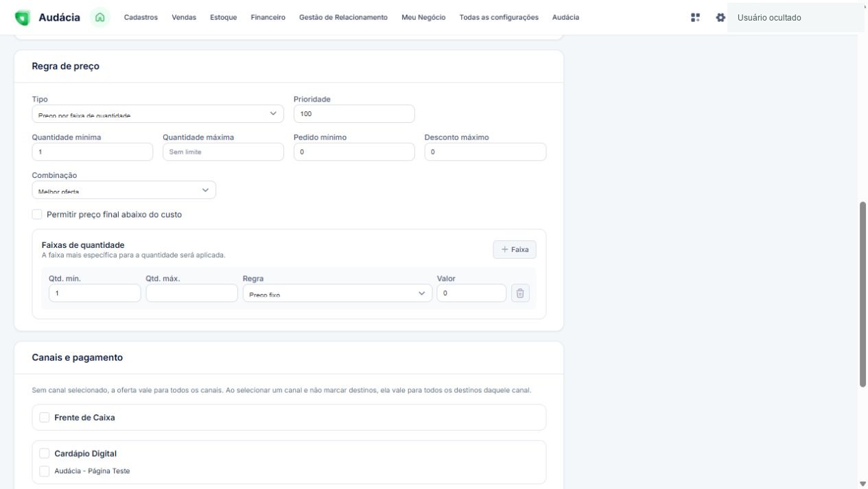Open the settings gear icon
This screenshot has height=489, width=868.
tap(720, 18)
